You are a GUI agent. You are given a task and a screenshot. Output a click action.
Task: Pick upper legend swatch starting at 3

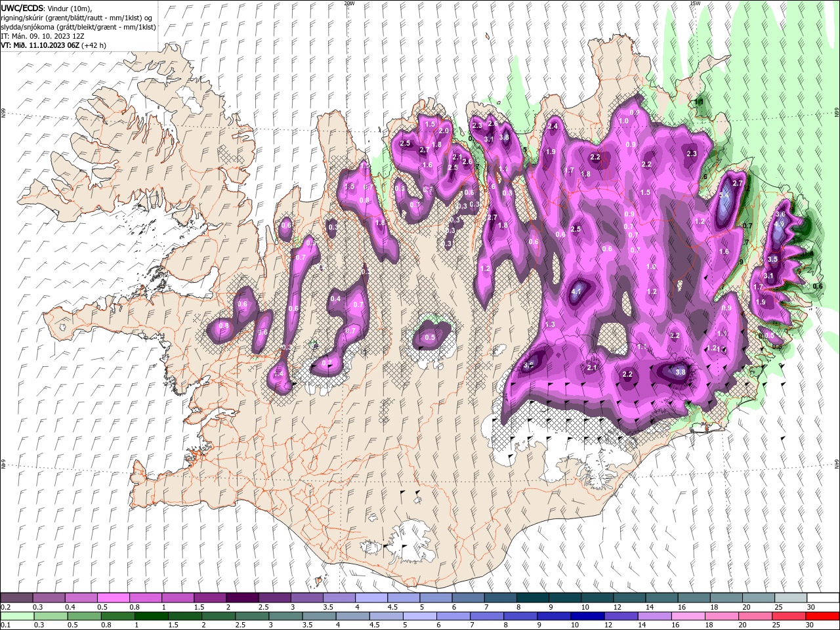[x=306, y=598]
